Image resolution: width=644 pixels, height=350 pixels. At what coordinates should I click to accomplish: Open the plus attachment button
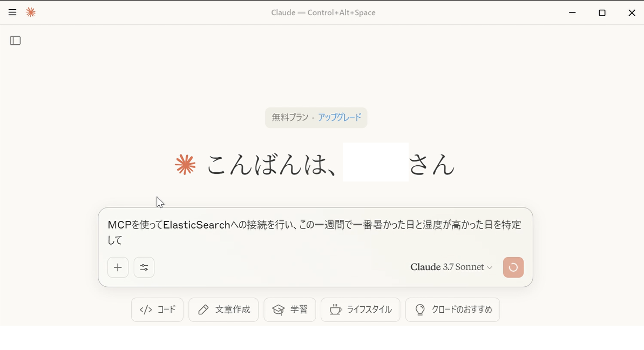pyautogui.click(x=118, y=267)
